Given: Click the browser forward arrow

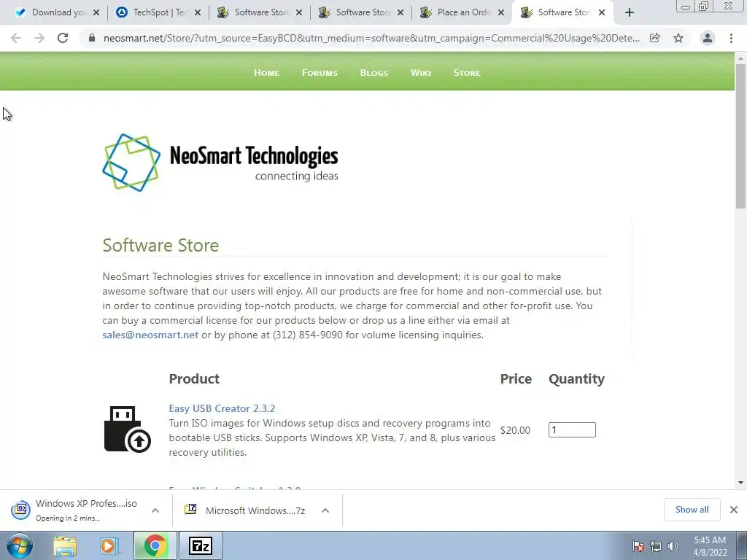Looking at the screenshot, I should coord(39,38).
